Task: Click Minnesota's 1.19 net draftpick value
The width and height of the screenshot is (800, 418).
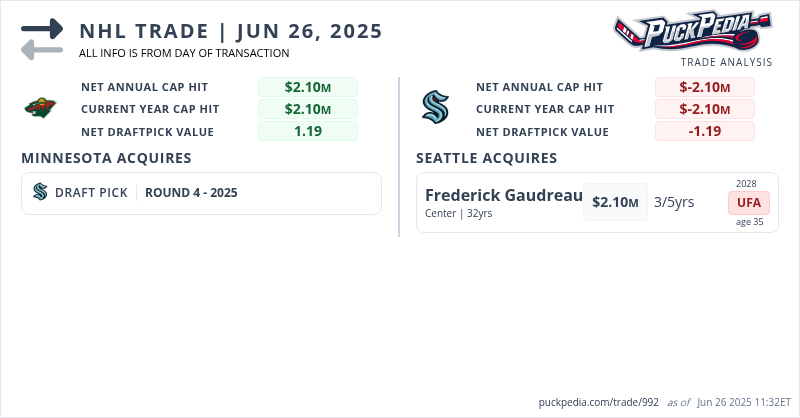Action: coord(308,131)
